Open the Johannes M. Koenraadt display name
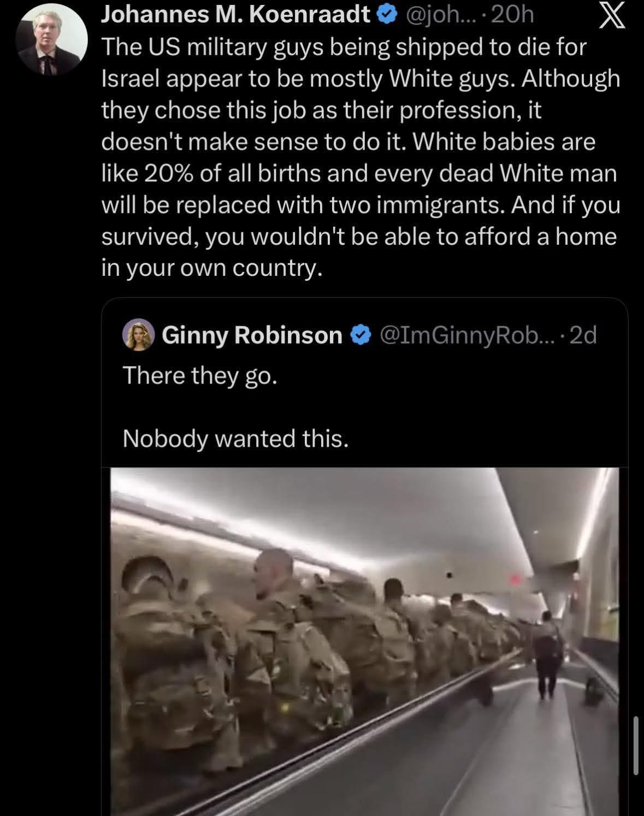The height and width of the screenshot is (816, 644). pyautogui.click(x=236, y=16)
